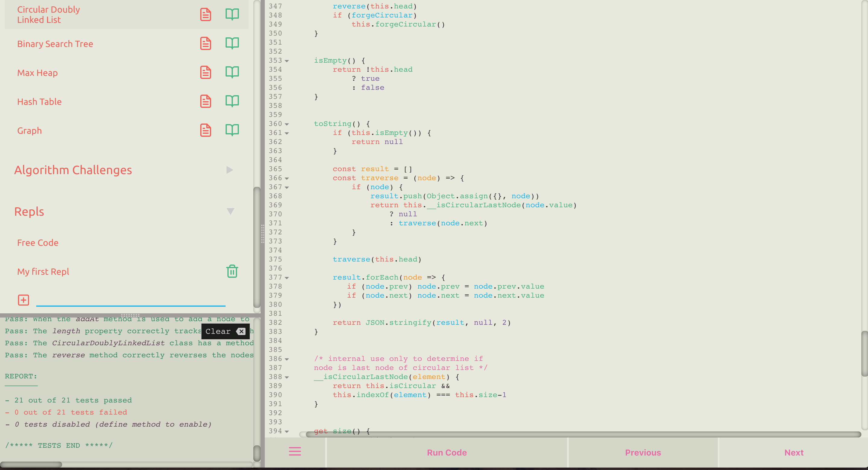
Task: Fold code at line 367 if node
Action: pos(287,188)
